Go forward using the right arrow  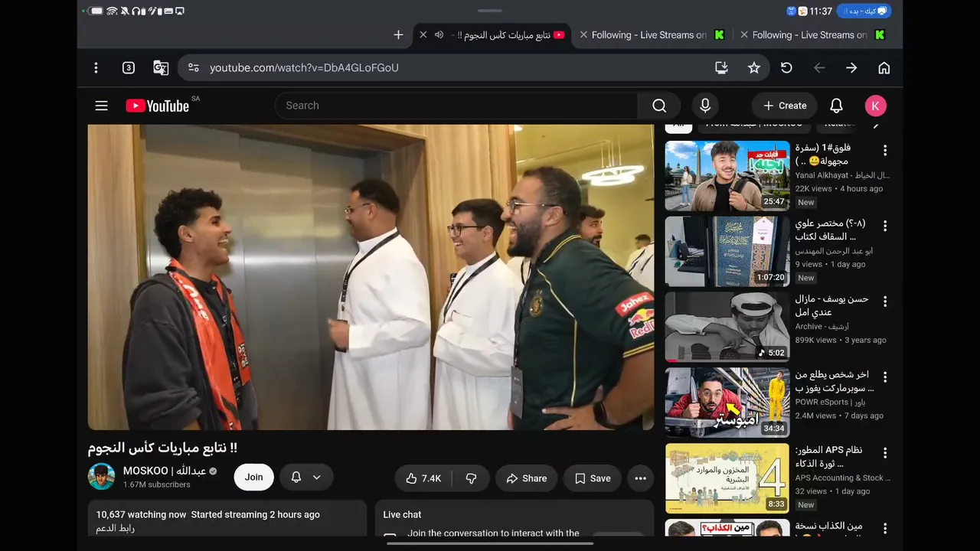pos(851,68)
